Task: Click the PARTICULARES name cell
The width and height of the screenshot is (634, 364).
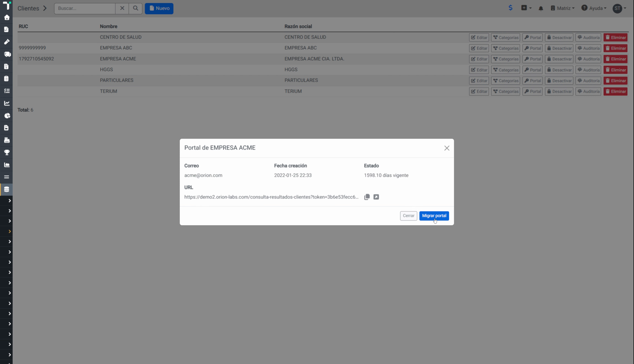Action: tap(117, 80)
